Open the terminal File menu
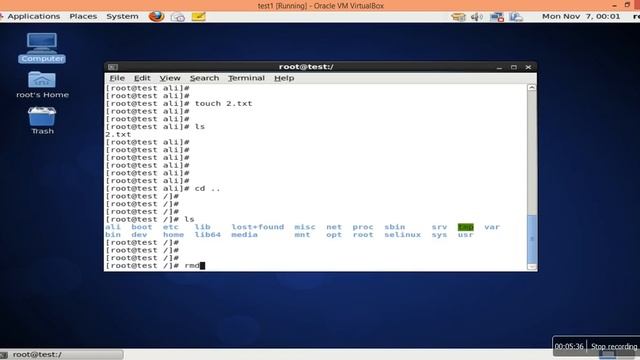The height and width of the screenshot is (360, 640). coord(117,78)
